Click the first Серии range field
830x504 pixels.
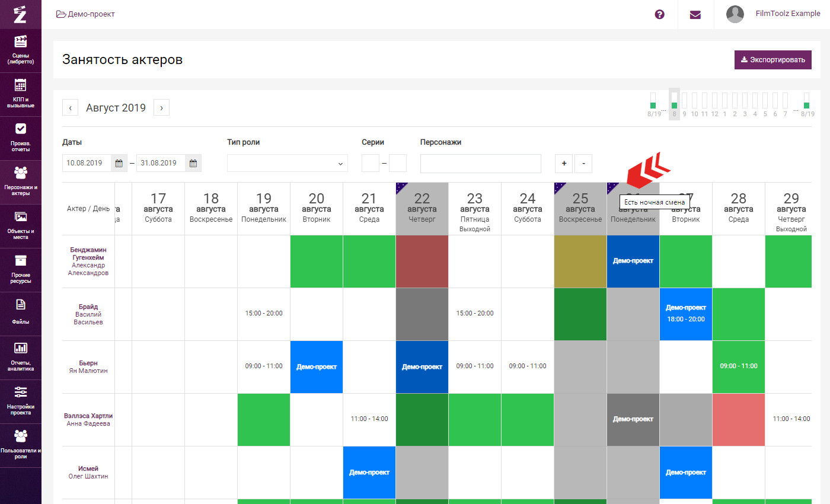(371, 163)
